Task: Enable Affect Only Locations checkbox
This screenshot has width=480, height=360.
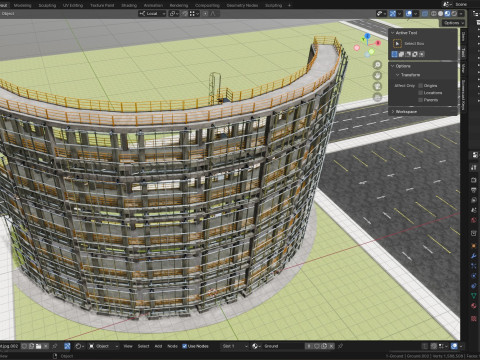Action: (x=421, y=93)
